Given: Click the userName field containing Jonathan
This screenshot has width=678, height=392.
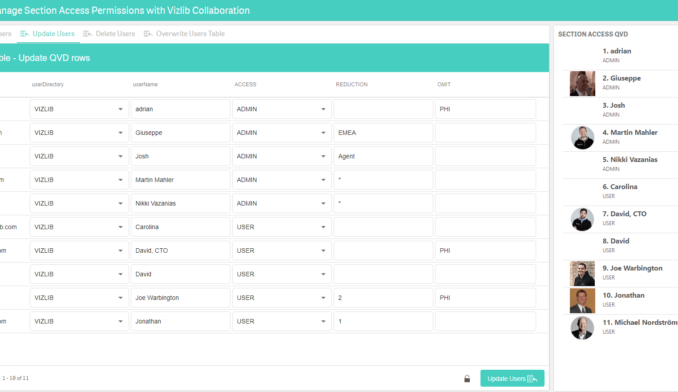Looking at the screenshot, I should click(180, 321).
